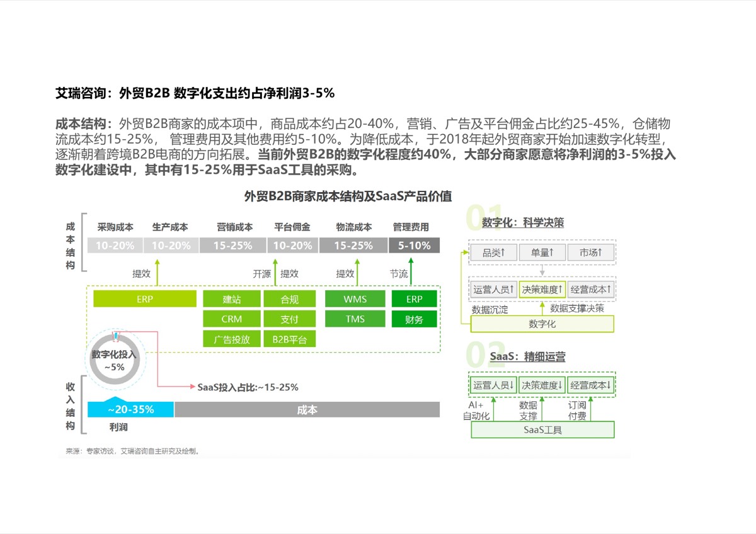
Task: Click the wide light-green ERP box
Action: pyautogui.click(x=145, y=298)
